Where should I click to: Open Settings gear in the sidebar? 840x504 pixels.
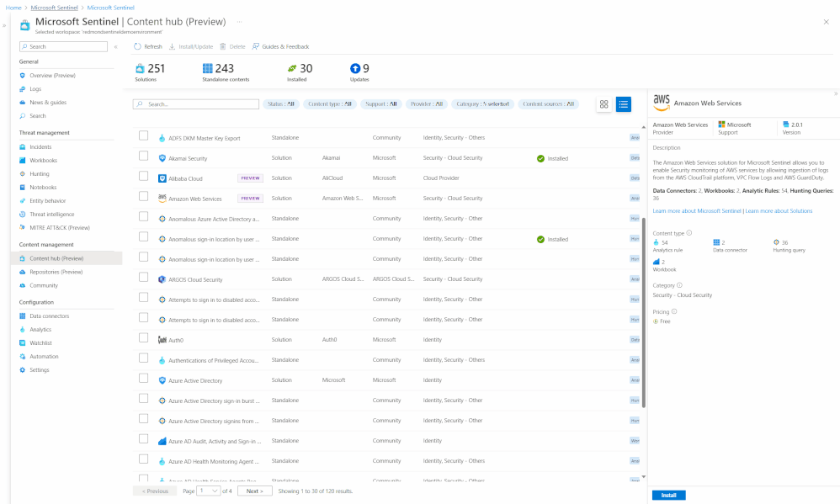pyautogui.click(x=23, y=370)
